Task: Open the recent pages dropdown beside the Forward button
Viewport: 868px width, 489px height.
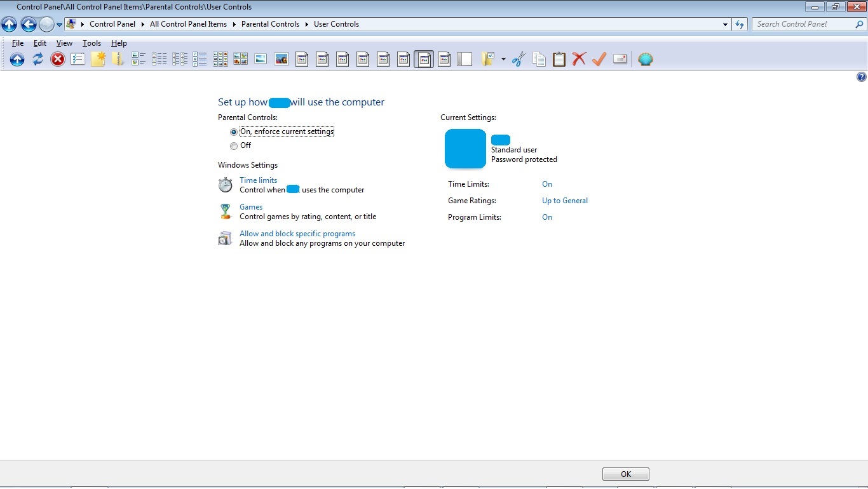Action: pyautogui.click(x=59, y=25)
